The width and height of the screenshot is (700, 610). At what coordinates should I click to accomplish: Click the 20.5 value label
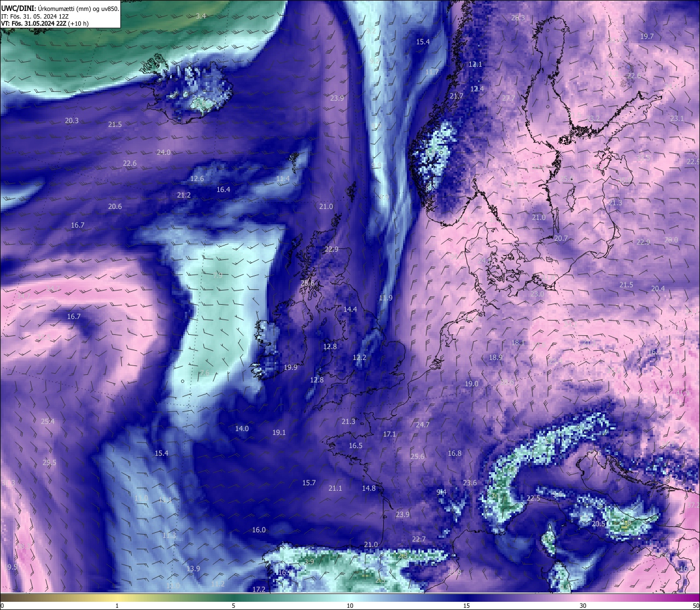[599, 524]
